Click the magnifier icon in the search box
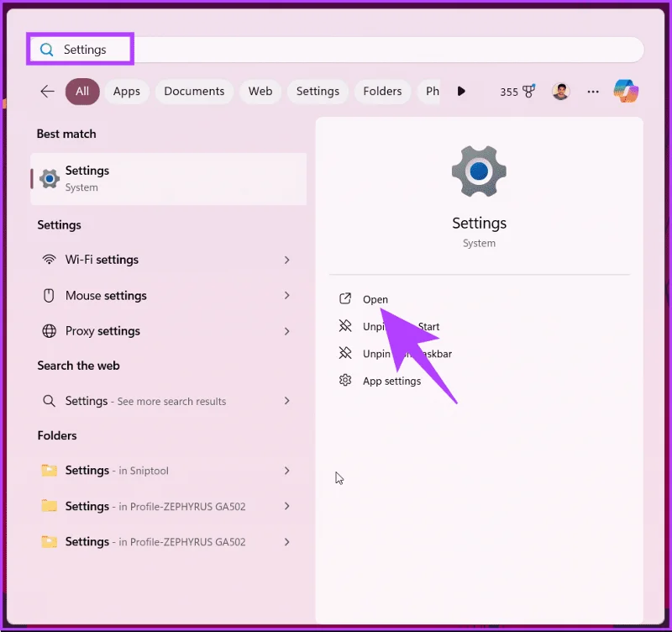This screenshot has height=632, width=672. click(46, 50)
